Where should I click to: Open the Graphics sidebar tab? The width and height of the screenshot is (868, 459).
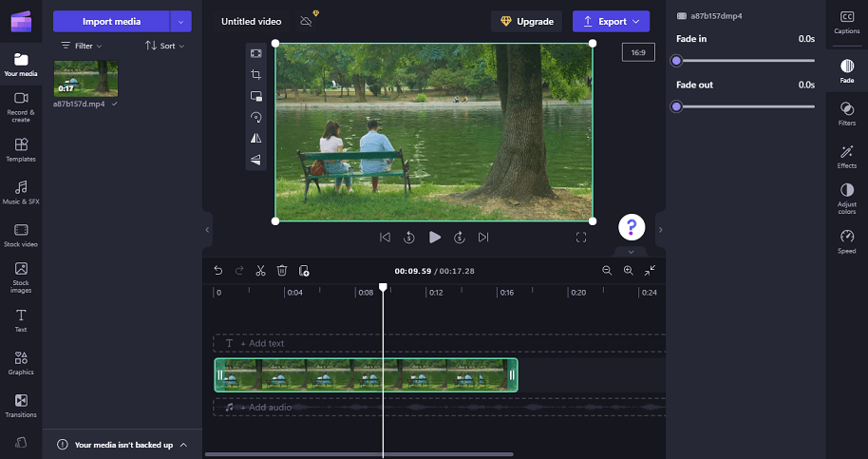pyautogui.click(x=21, y=363)
